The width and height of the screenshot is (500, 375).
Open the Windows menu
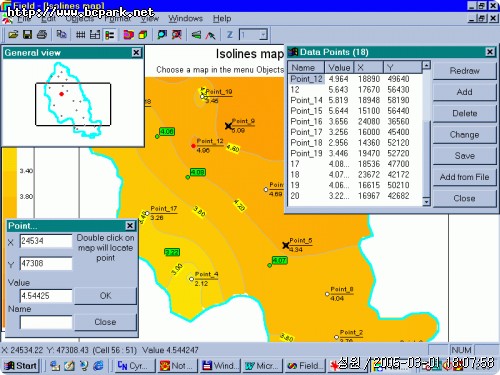click(x=185, y=18)
